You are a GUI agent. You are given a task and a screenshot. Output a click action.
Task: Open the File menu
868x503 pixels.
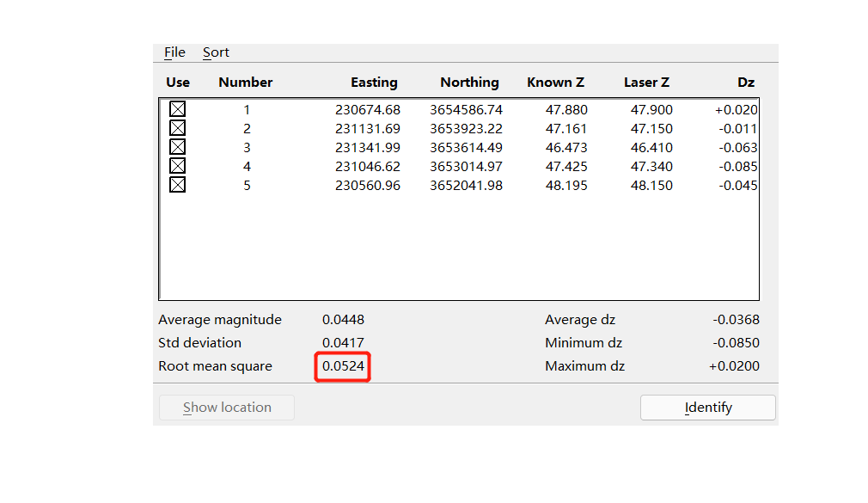pyautogui.click(x=174, y=52)
